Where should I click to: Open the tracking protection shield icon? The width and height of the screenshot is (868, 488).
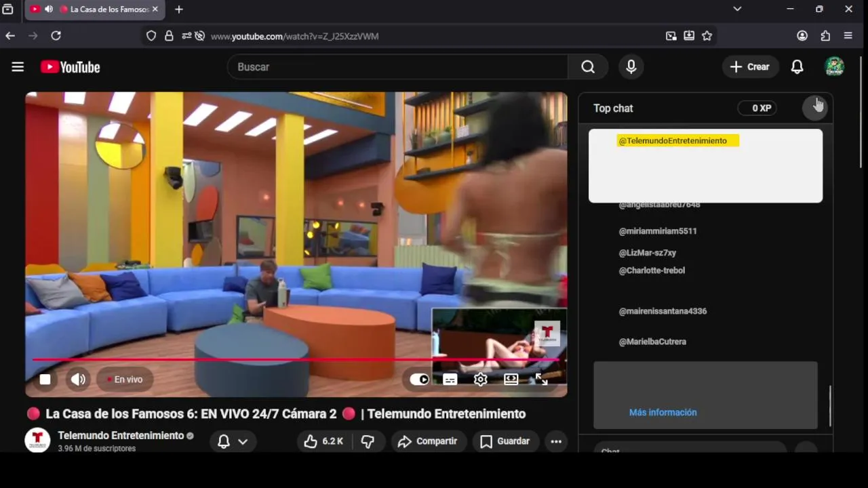pos(151,36)
